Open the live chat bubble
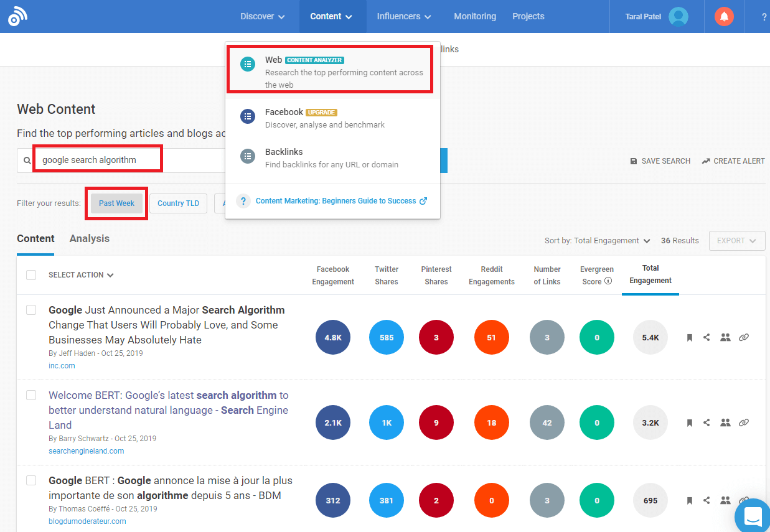 (x=752, y=516)
